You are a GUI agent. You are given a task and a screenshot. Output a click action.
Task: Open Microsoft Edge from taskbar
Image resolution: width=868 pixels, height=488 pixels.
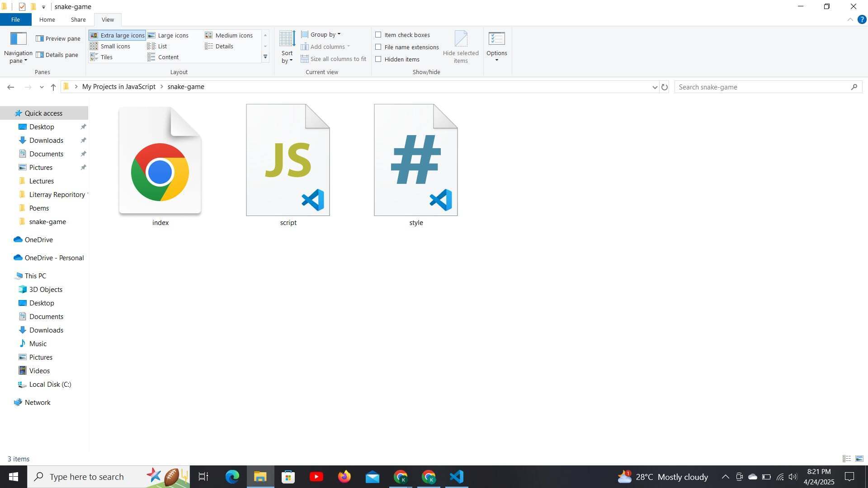click(232, 477)
